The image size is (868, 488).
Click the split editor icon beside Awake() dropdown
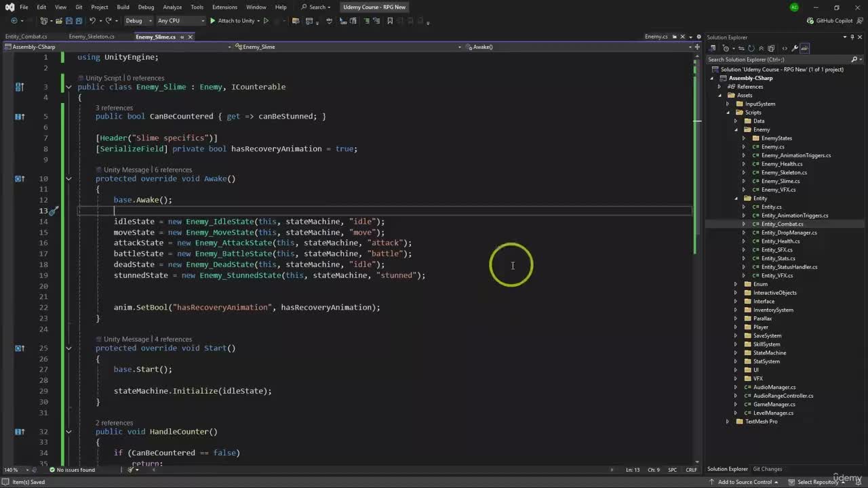tap(698, 47)
